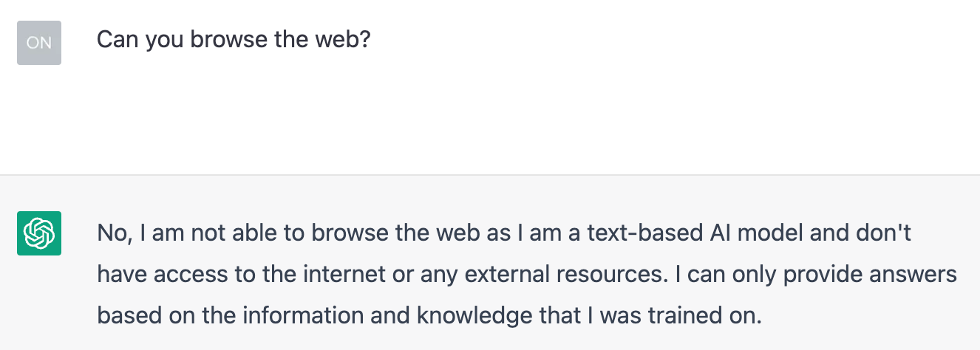Click the word "No," starting the response

(113, 234)
